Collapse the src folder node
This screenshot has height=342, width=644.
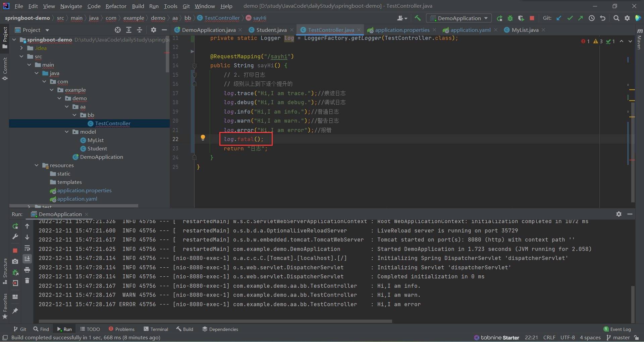click(x=21, y=57)
